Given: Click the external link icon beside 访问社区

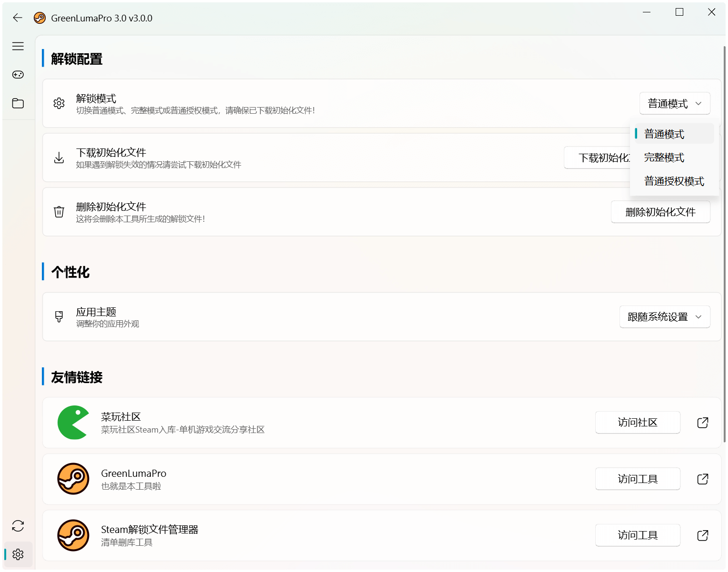Looking at the screenshot, I should click(703, 422).
